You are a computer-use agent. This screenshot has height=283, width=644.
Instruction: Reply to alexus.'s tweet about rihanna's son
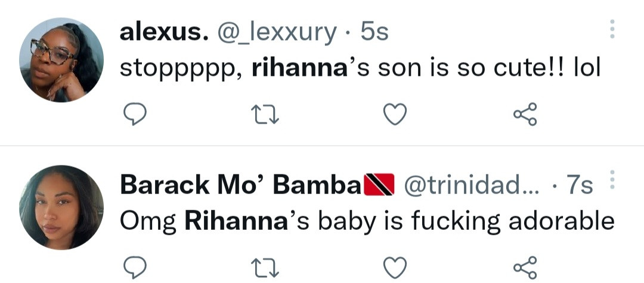tap(138, 113)
